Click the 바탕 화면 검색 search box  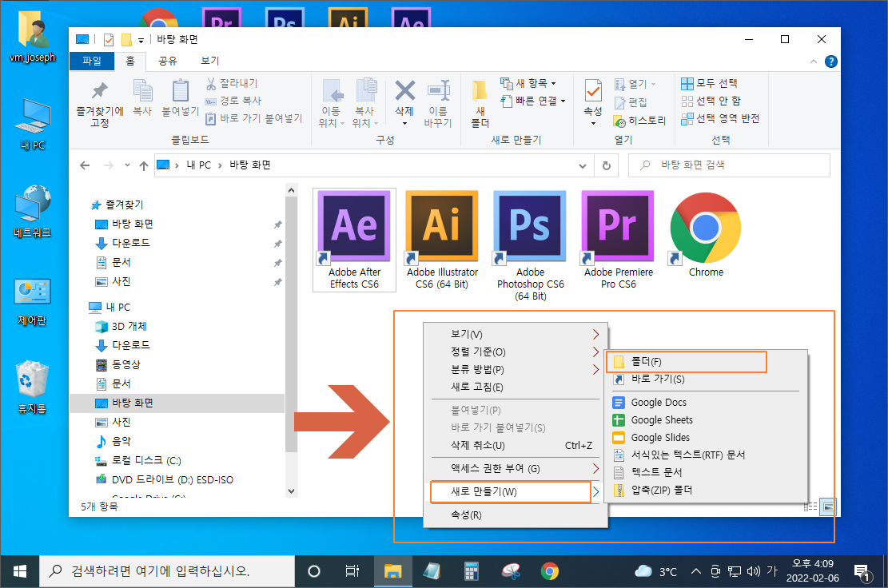[x=730, y=165]
